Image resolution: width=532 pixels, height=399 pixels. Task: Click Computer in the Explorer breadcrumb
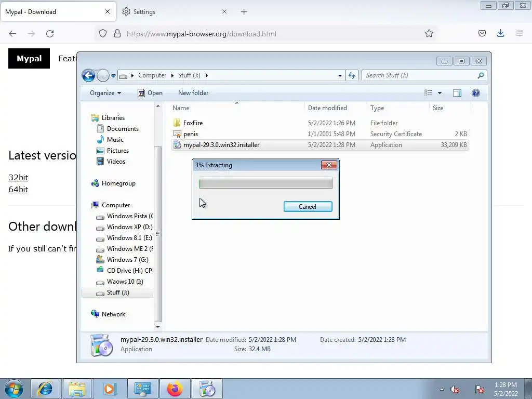tap(152, 75)
